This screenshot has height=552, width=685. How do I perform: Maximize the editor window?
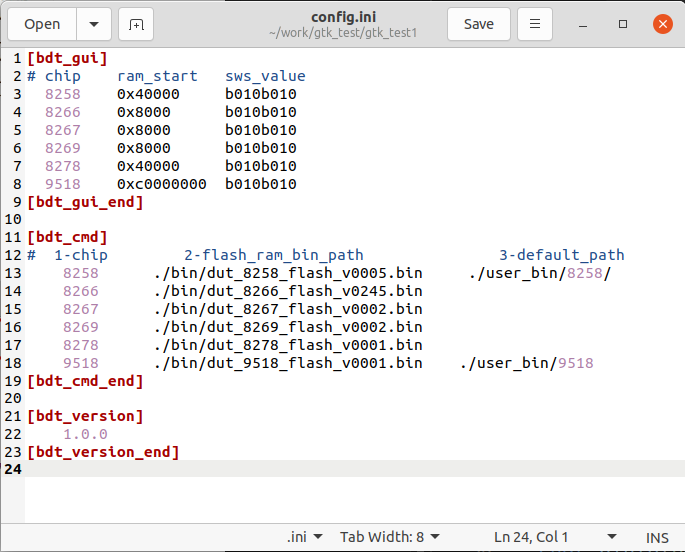point(623,24)
